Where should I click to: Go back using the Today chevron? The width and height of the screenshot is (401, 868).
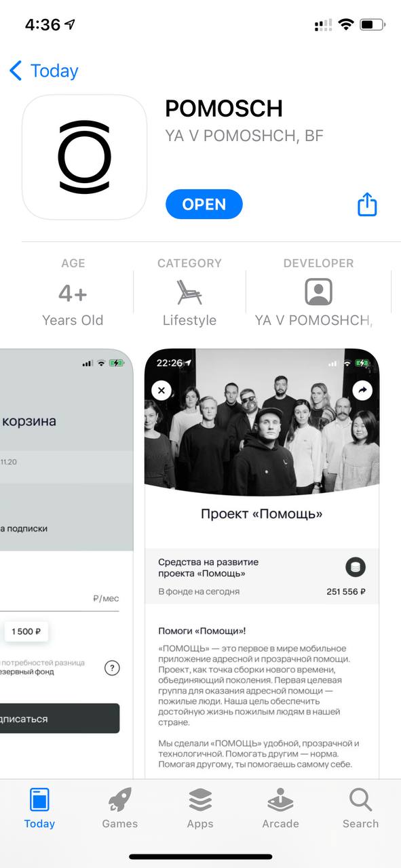(x=44, y=71)
